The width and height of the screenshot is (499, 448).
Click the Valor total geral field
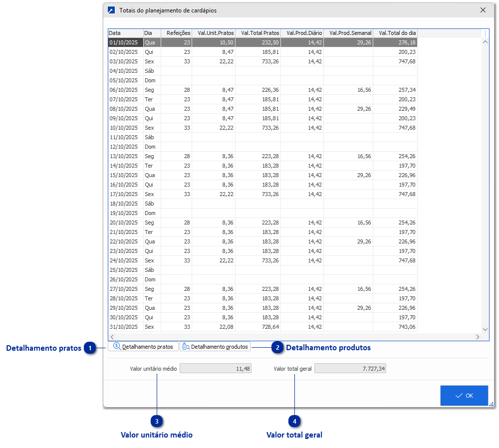pyautogui.click(x=350, y=369)
